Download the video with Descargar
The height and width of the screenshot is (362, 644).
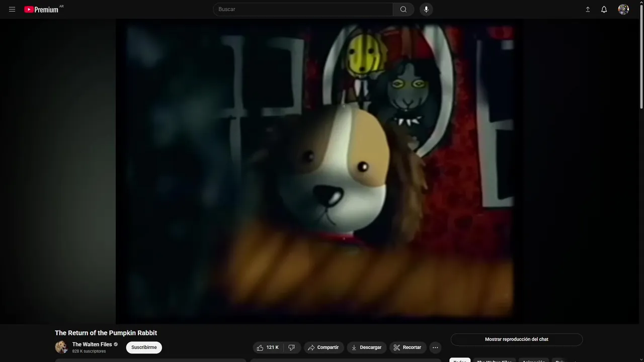(366, 347)
